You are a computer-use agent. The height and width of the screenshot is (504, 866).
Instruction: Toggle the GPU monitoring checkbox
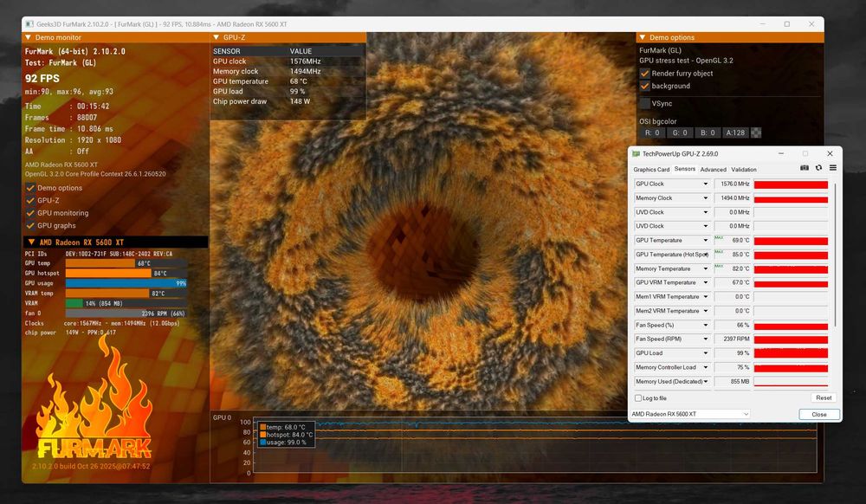[x=30, y=213]
